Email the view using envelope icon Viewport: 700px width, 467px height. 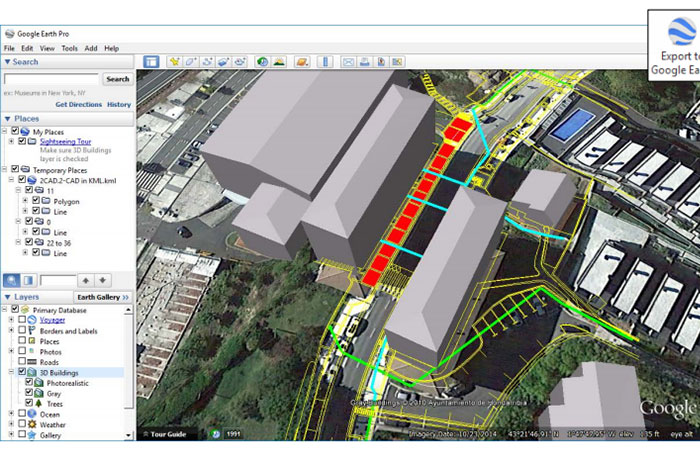pos(348,62)
